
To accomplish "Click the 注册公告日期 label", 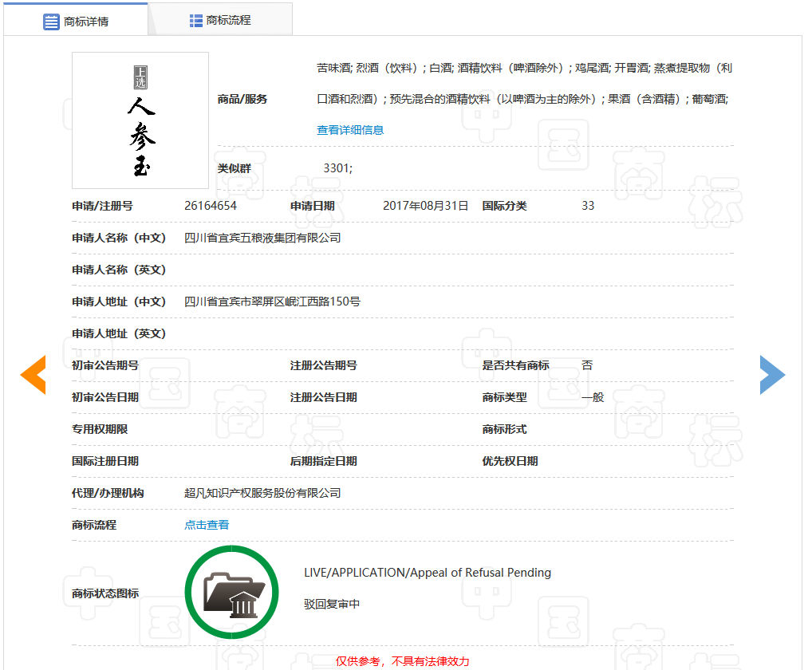I will click(x=324, y=397).
